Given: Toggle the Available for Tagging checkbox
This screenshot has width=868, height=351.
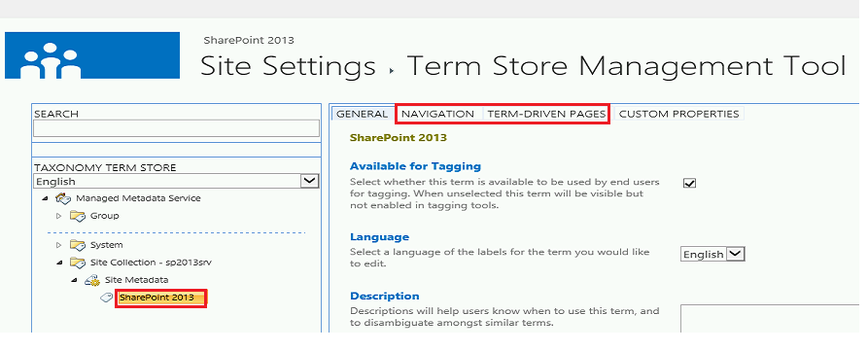Looking at the screenshot, I should click(690, 183).
